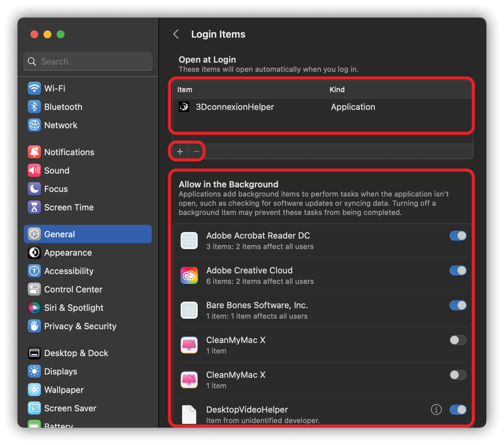
Task: Click the green zoom window button
Action: 61,34
